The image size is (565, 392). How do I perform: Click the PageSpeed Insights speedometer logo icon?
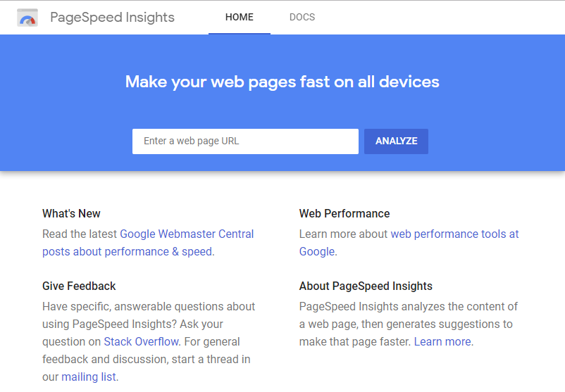tap(27, 18)
